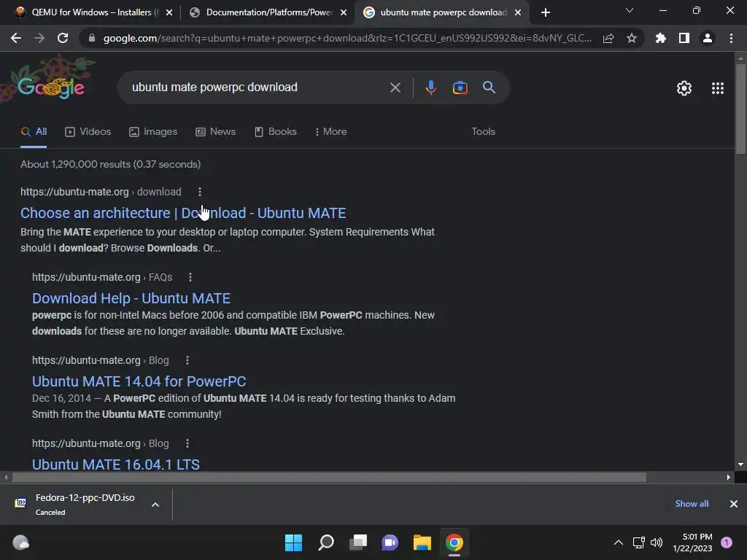The width and height of the screenshot is (747, 560).
Task: Open Chrome extensions puzzle icon
Action: [660, 38]
